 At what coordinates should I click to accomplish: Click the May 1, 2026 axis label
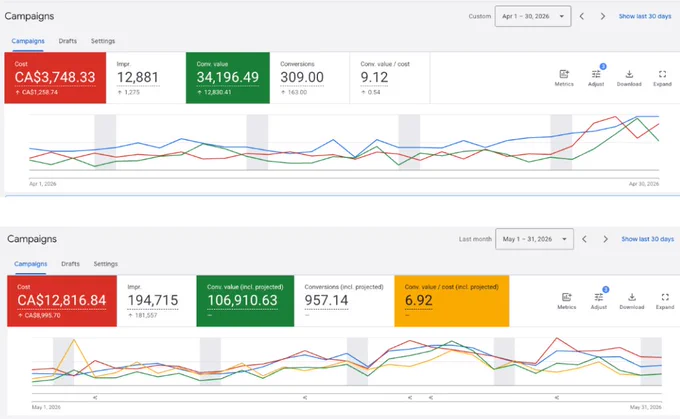point(46,407)
